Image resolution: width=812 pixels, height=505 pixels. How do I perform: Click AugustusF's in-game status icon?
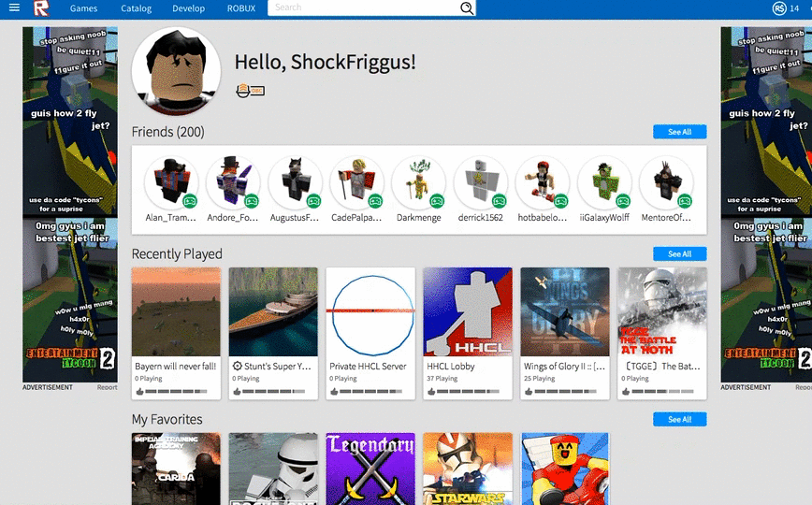point(313,201)
